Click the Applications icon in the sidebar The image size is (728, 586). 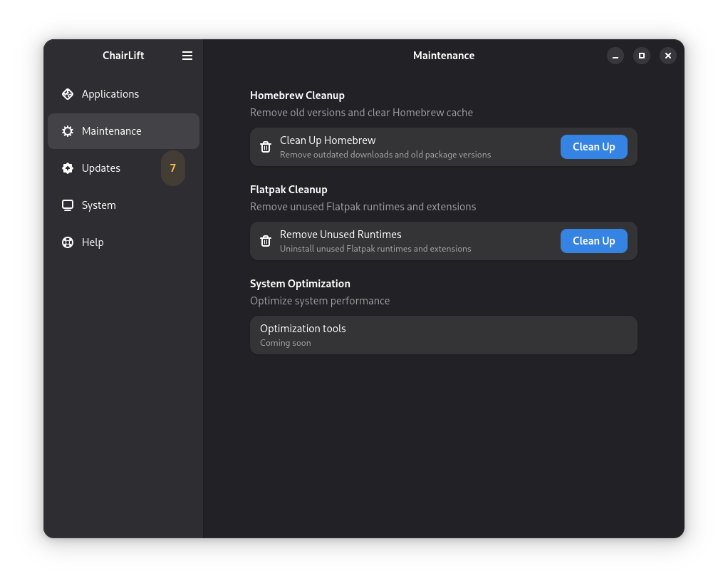click(x=68, y=94)
